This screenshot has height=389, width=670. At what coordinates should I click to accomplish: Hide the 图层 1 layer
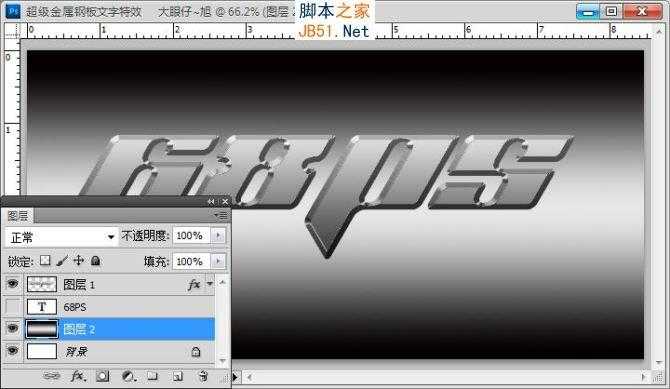click(13, 284)
